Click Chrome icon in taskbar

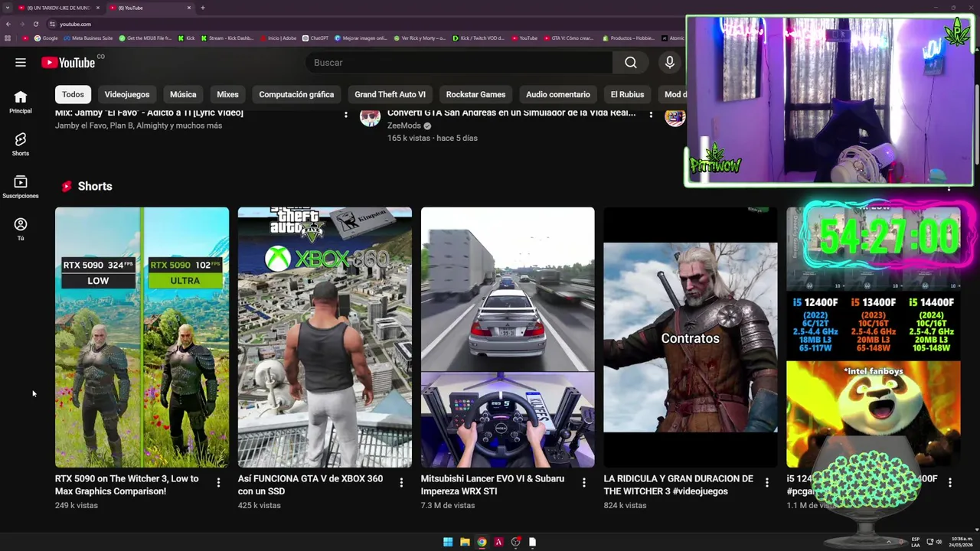tap(482, 542)
